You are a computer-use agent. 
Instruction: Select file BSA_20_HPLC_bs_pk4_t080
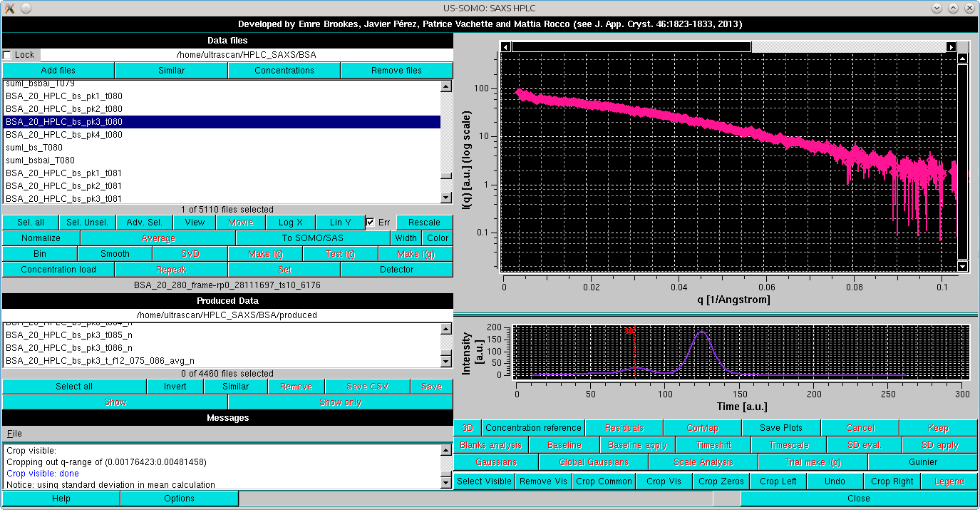coord(222,135)
